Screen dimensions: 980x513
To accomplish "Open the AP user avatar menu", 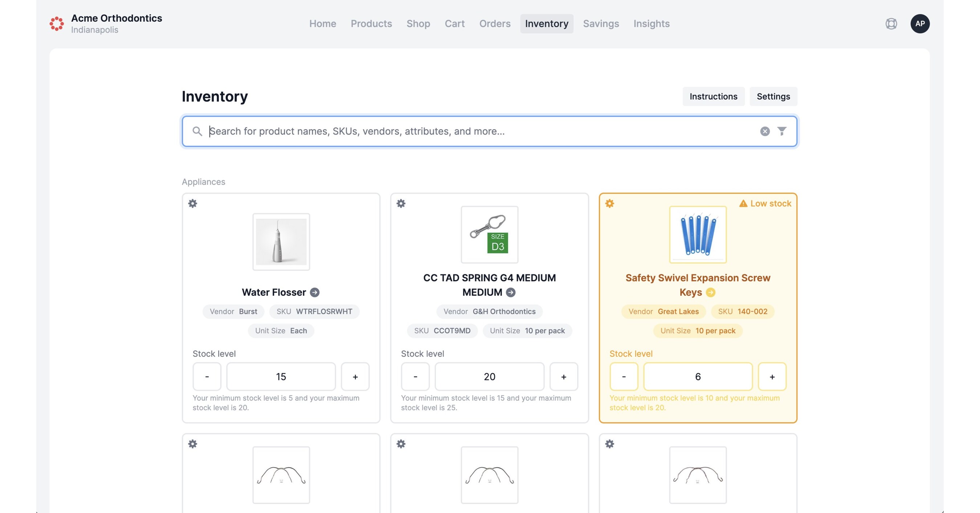I will click(x=920, y=24).
